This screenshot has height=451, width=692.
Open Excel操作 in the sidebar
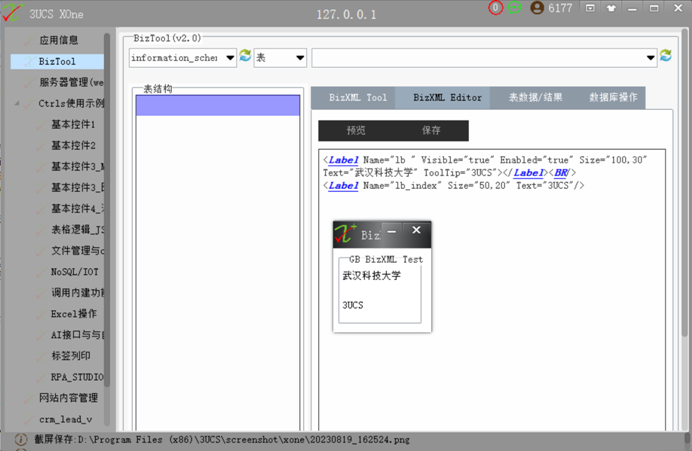(x=74, y=314)
